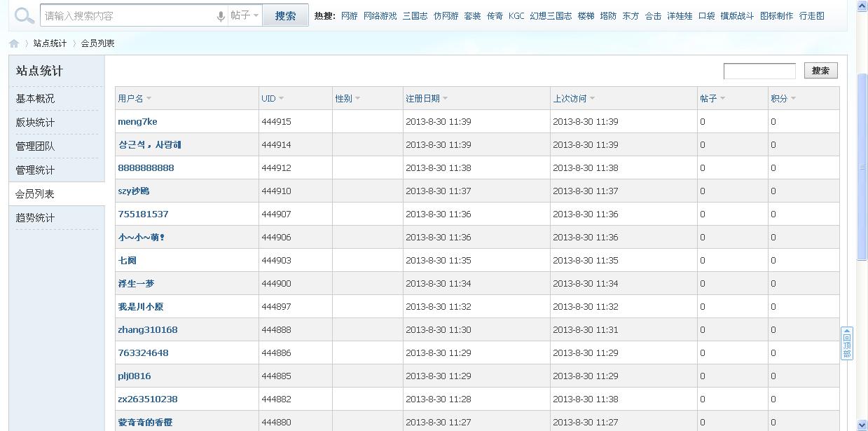Focus the top search input field

click(x=128, y=15)
